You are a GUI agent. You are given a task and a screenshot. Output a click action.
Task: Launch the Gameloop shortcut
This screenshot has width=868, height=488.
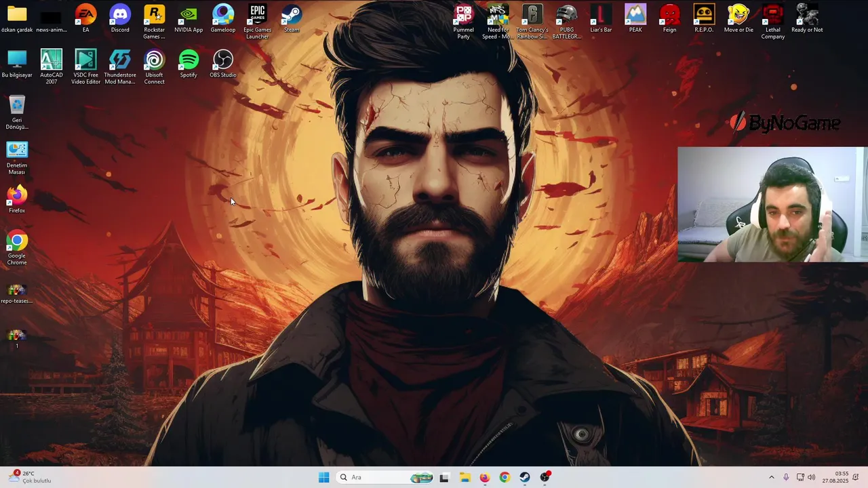pyautogui.click(x=223, y=19)
